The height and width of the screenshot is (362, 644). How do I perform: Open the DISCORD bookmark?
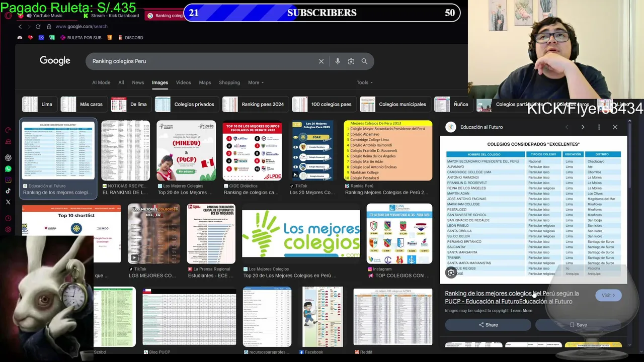(x=130, y=38)
